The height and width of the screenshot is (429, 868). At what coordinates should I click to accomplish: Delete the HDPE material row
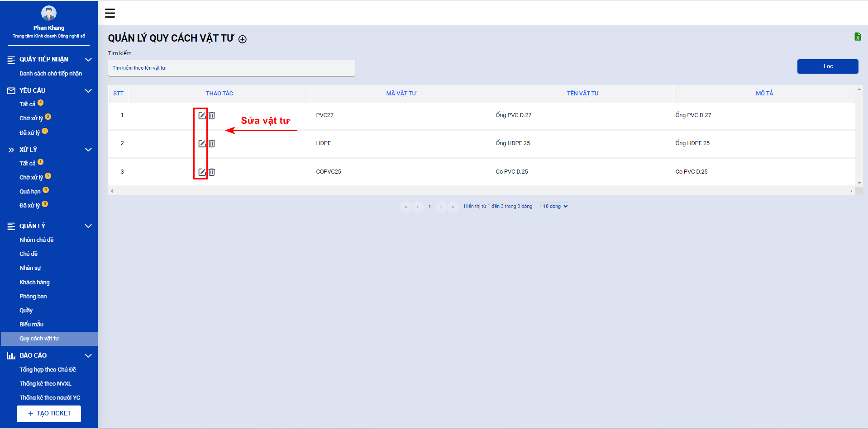pyautogui.click(x=212, y=143)
